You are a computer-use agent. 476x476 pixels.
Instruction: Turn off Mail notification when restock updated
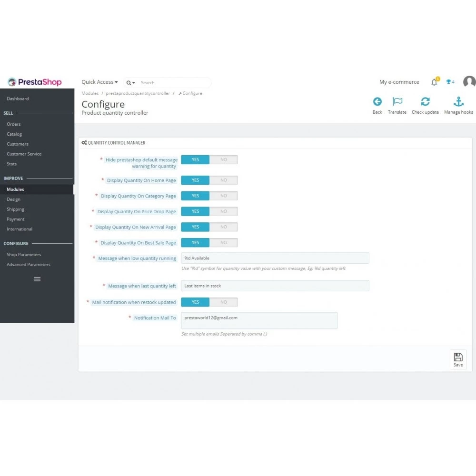223,302
